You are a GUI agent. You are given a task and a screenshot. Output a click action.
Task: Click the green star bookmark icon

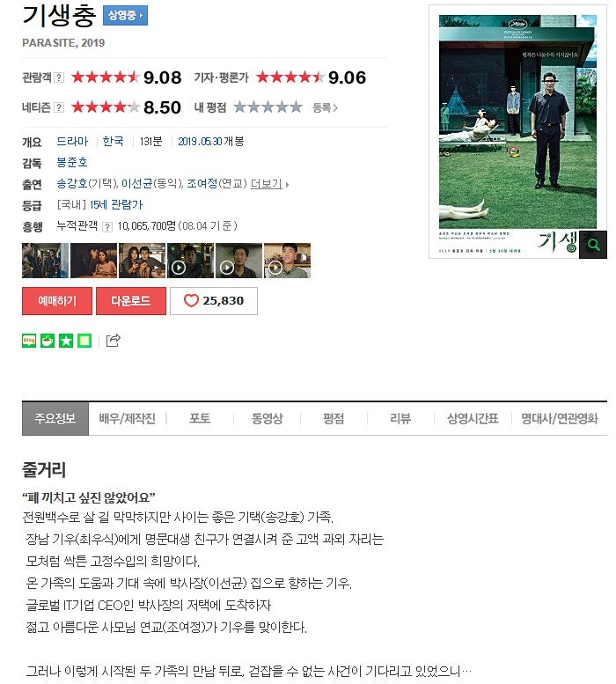pyautogui.click(x=66, y=341)
